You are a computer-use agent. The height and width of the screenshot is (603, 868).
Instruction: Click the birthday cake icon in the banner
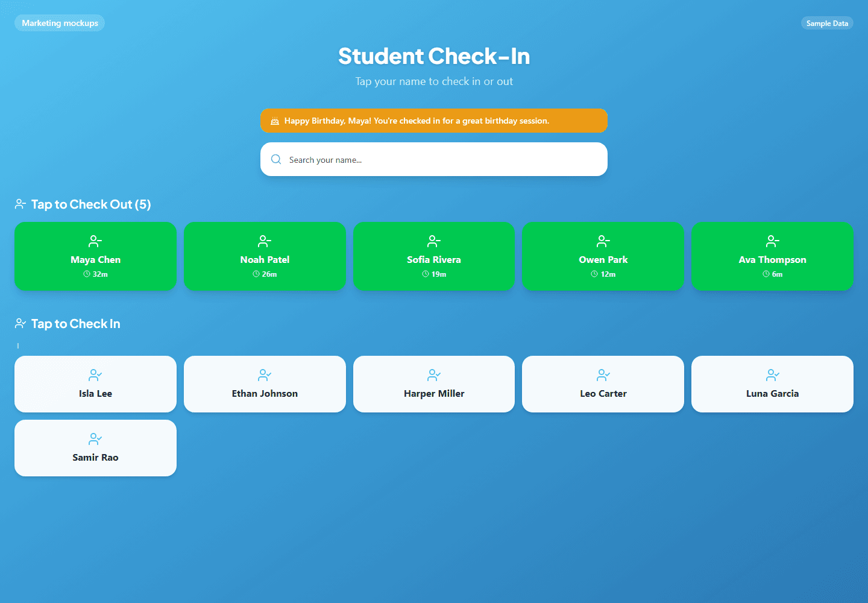(275, 121)
